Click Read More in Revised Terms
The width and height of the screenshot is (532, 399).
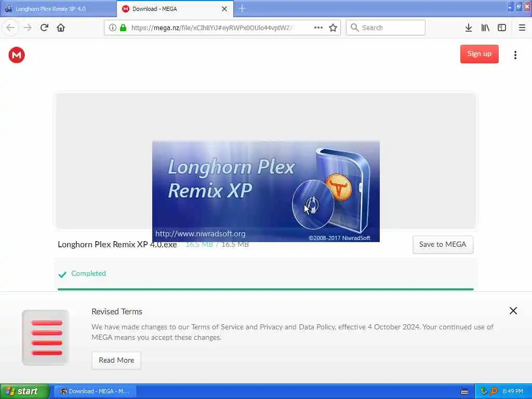click(116, 361)
